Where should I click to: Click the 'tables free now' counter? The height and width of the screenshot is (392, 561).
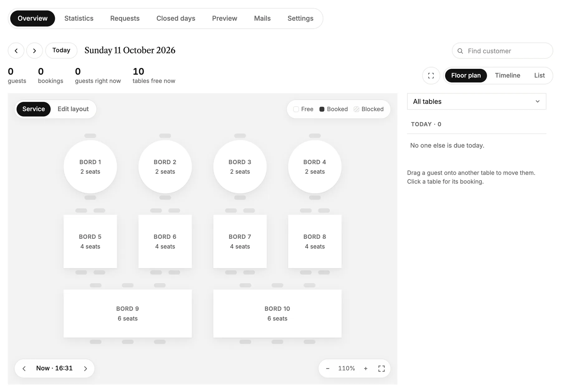(x=154, y=76)
